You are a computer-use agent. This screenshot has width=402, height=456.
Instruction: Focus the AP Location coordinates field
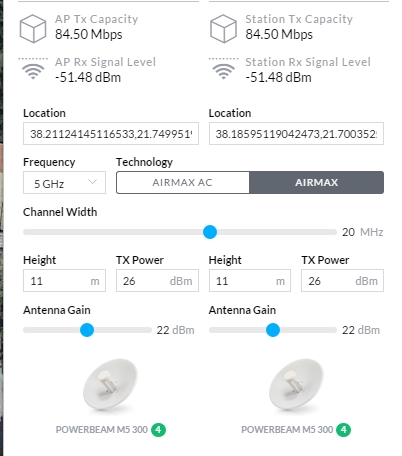click(x=111, y=134)
